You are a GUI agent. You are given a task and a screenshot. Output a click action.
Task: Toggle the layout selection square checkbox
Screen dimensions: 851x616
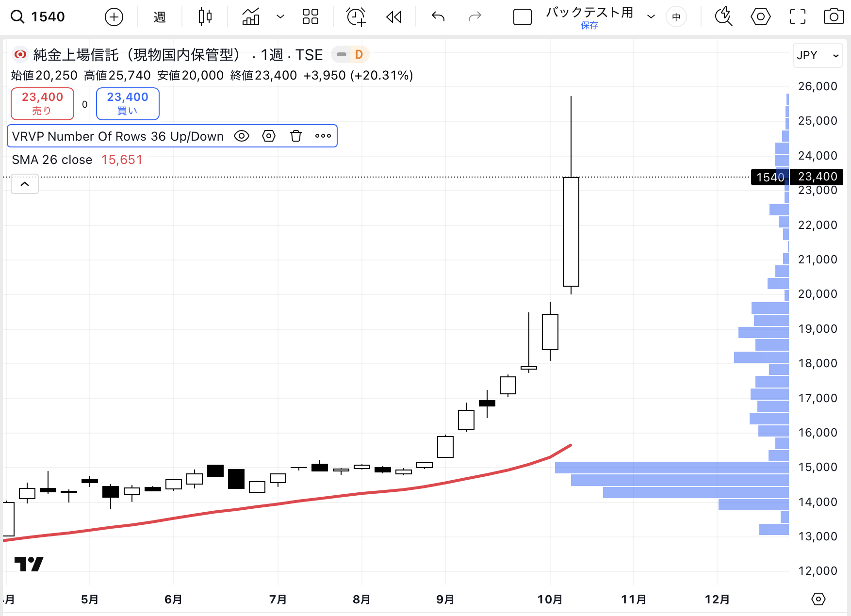pyautogui.click(x=522, y=17)
